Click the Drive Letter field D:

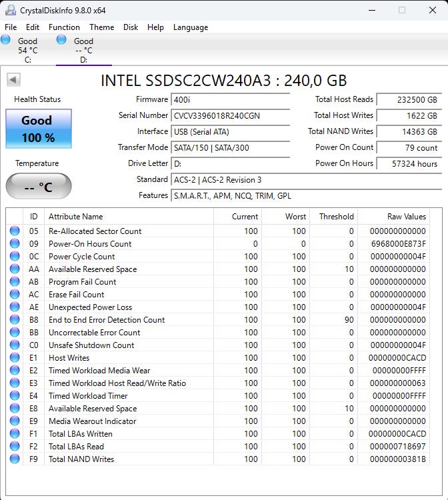[230, 163]
